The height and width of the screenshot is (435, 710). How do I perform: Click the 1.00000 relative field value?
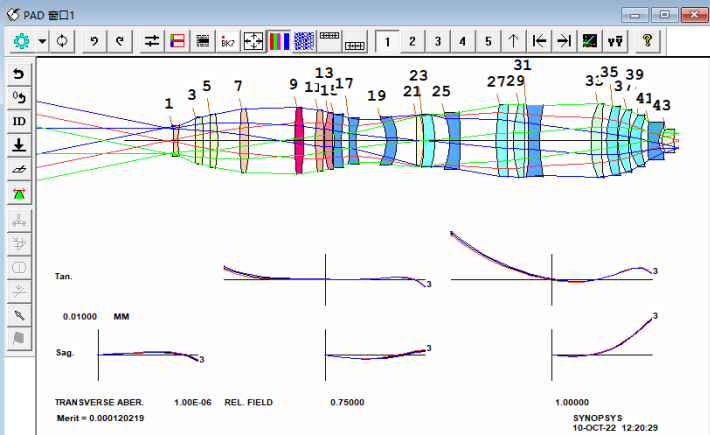click(x=572, y=402)
